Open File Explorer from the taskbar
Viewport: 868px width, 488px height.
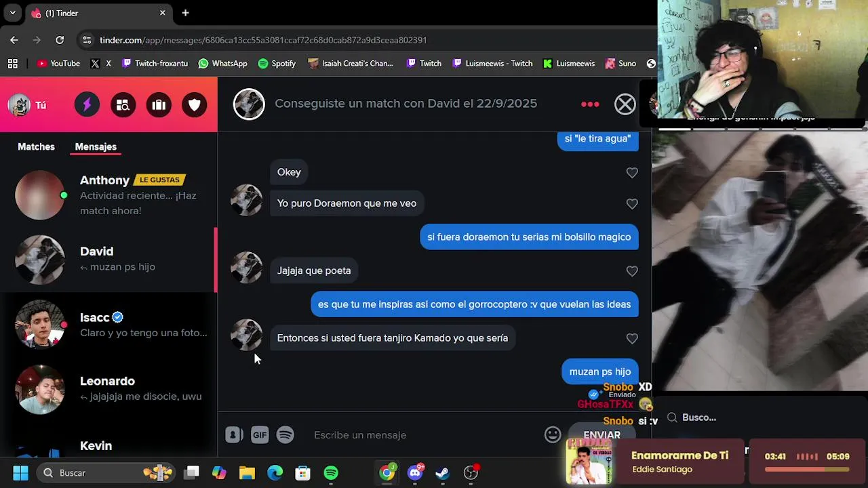pyautogui.click(x=247, y=473)
